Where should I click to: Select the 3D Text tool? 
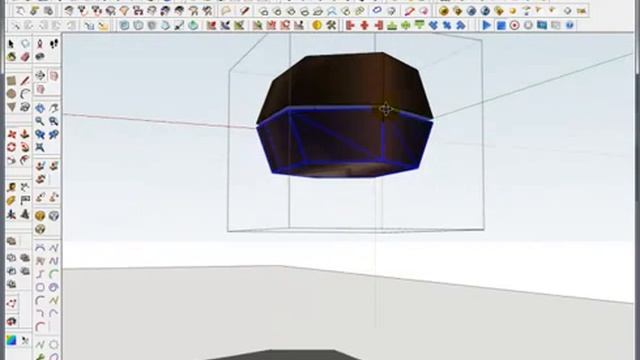25,214
